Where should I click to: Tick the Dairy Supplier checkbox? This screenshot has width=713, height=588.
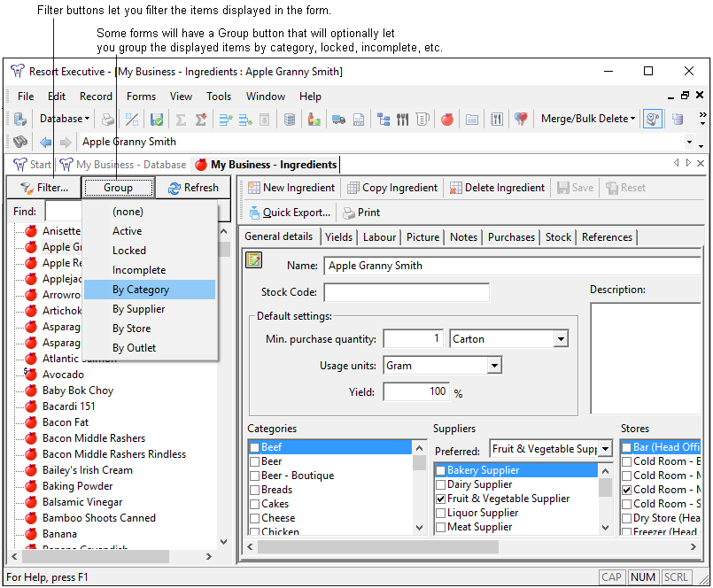coord(440,484)
